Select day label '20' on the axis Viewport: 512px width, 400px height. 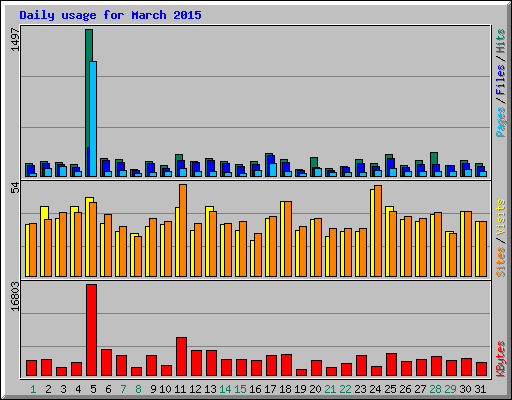(x=315, y=389)
